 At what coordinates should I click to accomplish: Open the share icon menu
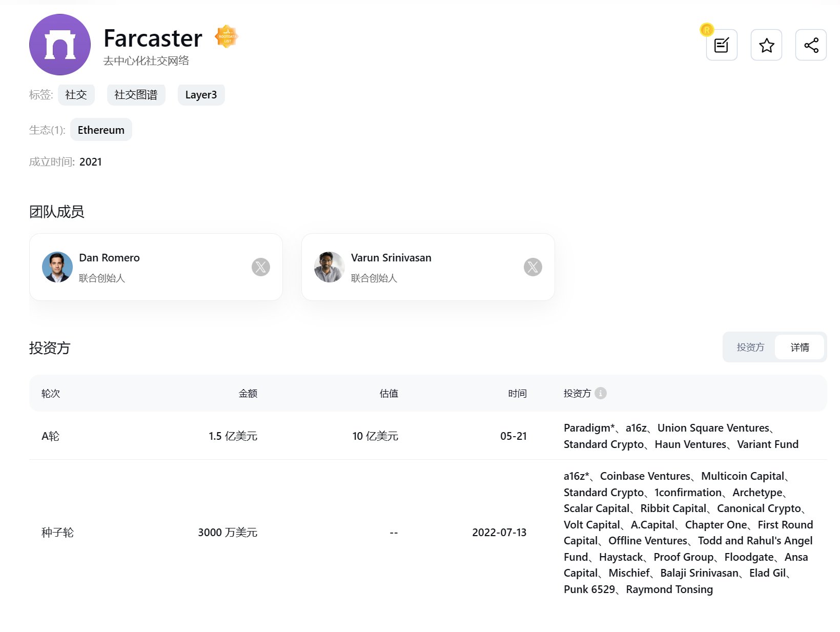[x=811, y=45]
